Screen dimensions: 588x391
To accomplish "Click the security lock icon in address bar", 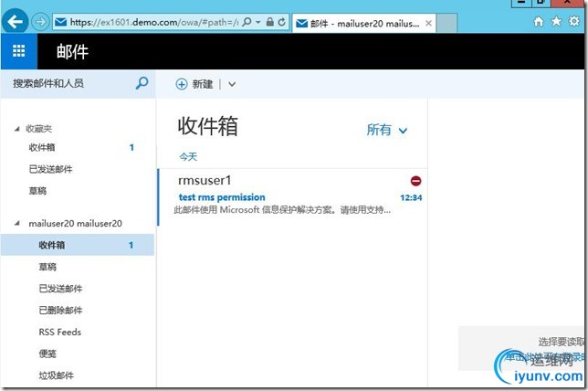I will pos(269,22).
